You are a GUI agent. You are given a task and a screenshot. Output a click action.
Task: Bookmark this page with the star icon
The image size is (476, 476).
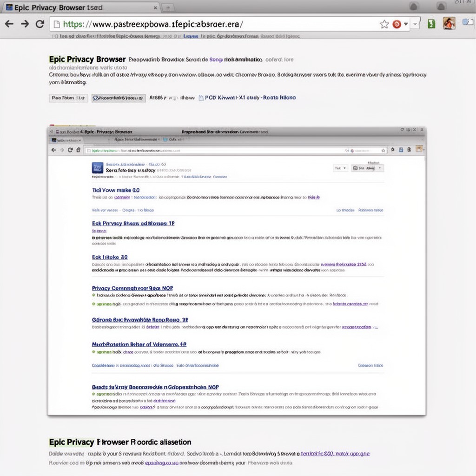384,24
